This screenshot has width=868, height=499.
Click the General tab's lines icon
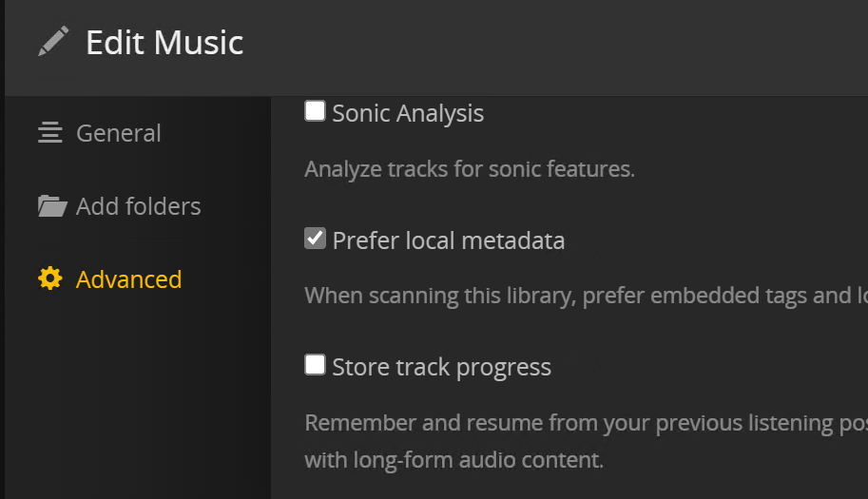click(x=49, y=133)
